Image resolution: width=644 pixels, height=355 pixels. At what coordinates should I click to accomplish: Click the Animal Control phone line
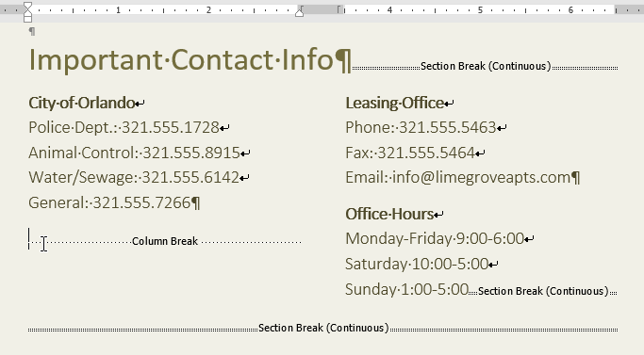[134, 153]
